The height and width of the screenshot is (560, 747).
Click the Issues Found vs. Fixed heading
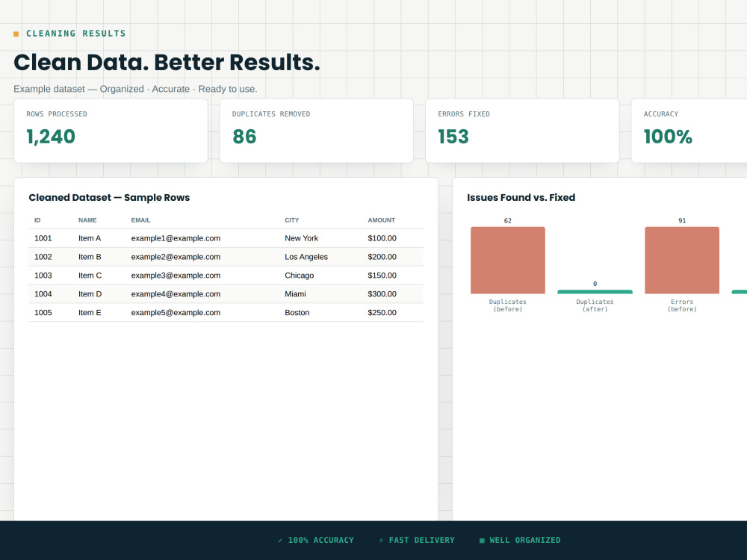tap(521, 198)
